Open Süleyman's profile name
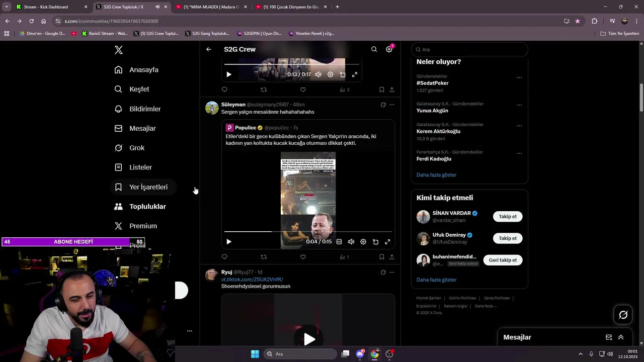 pos(233,105)
